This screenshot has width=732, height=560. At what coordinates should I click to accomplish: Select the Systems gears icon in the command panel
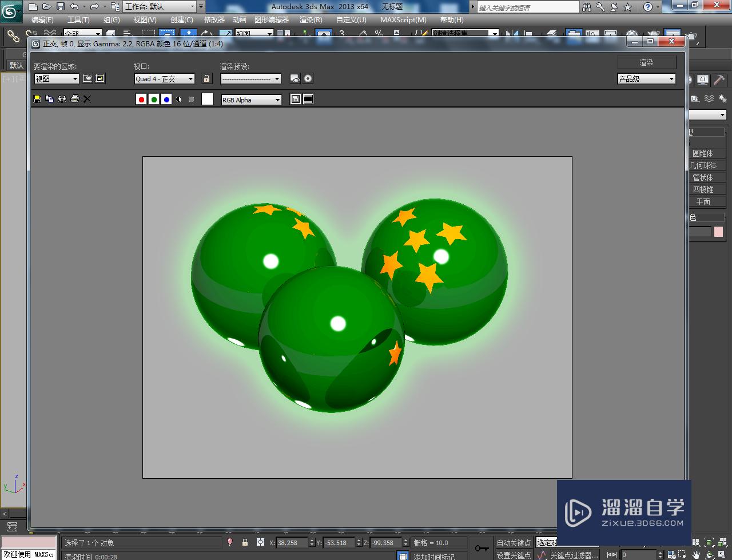723,99
